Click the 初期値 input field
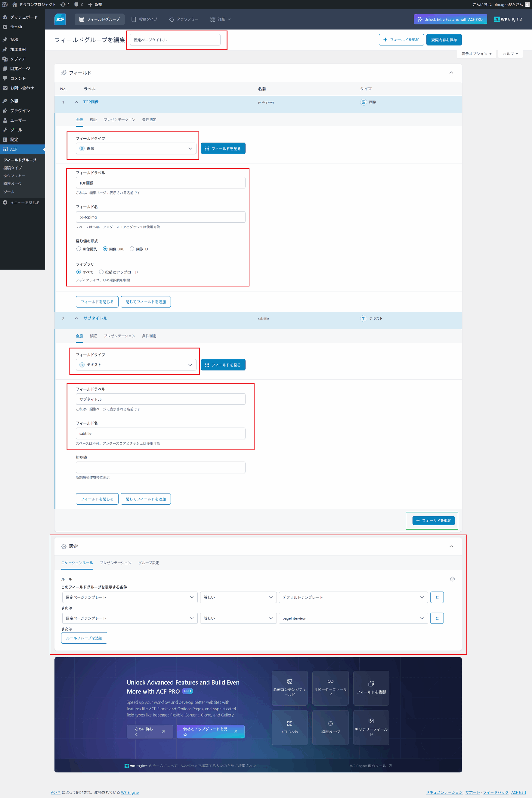 click(x=160, y=467)
